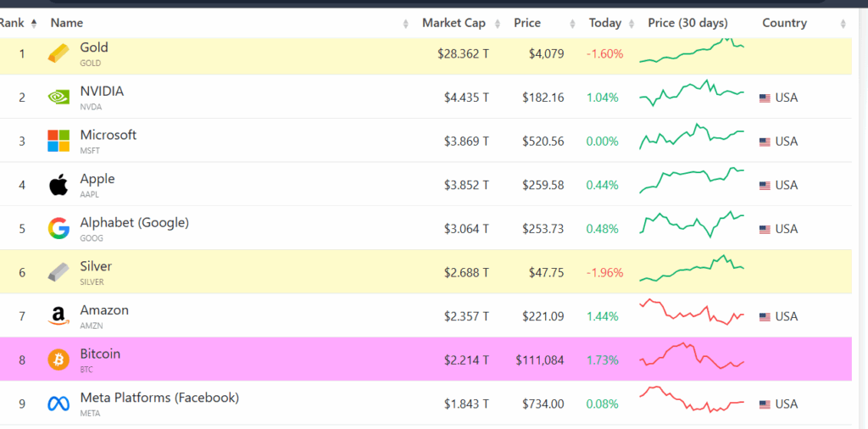Open the Meta Platforms (Facebook) link
The image size is (868, 429).
point(159,398)
